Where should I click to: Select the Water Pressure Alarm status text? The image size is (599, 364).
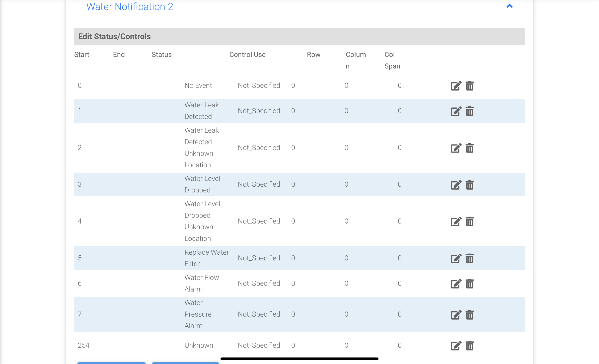click(x=198, y=314)
